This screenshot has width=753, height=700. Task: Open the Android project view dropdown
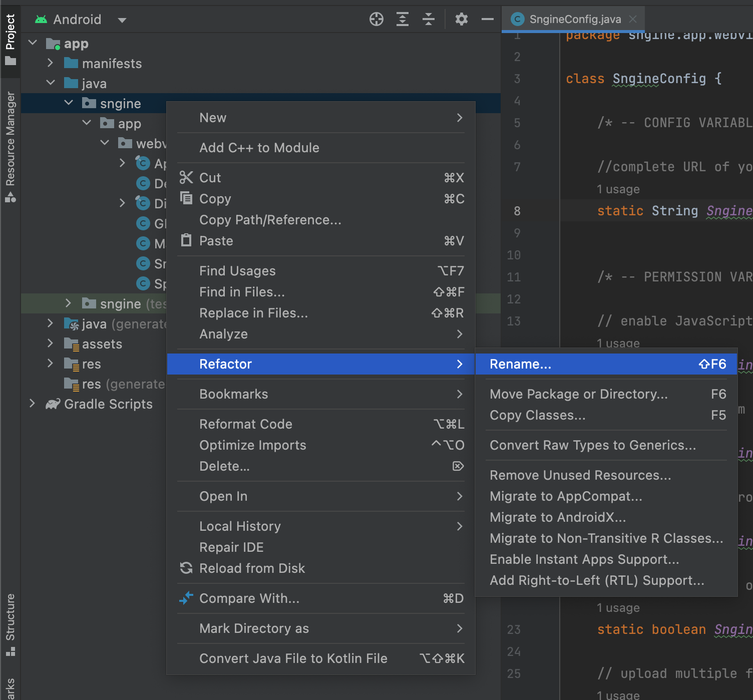coord(122,20)
